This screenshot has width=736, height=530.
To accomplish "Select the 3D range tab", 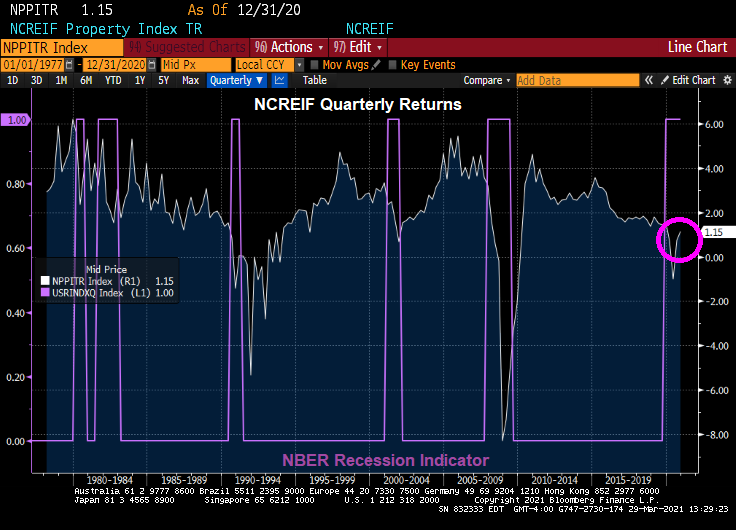I will (x=37, y=80).
